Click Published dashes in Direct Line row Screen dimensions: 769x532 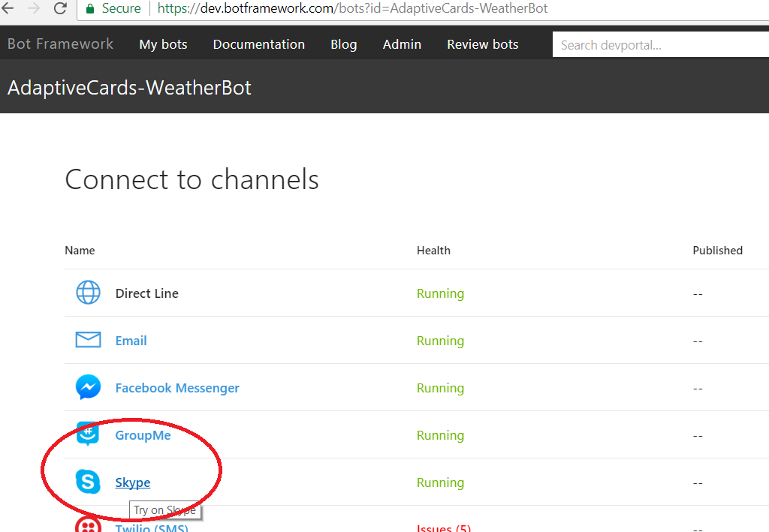[x=698, y=294]
